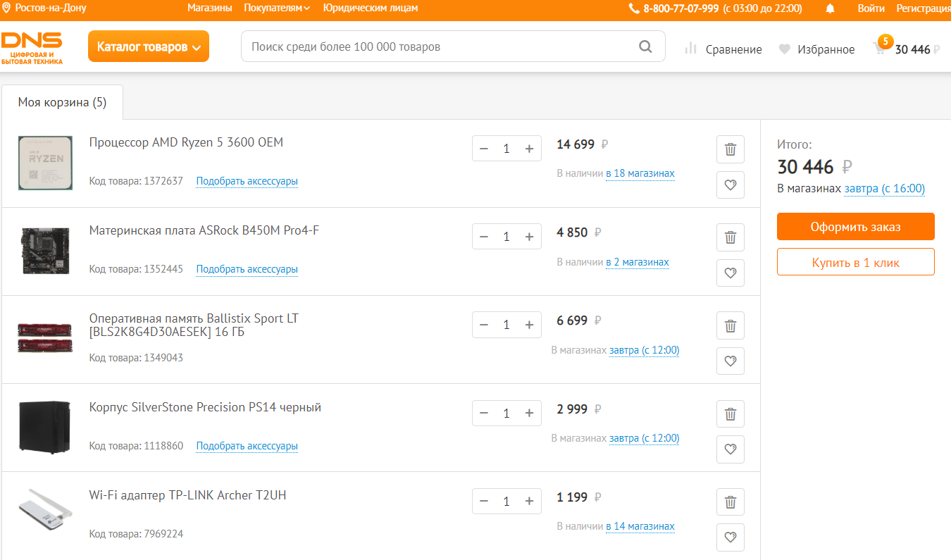The width and height of the screenshot is (951, 560).
Task: Click the 30 446 ₽ header cart total
Action: pyautogui.click(x=917, y=49)
